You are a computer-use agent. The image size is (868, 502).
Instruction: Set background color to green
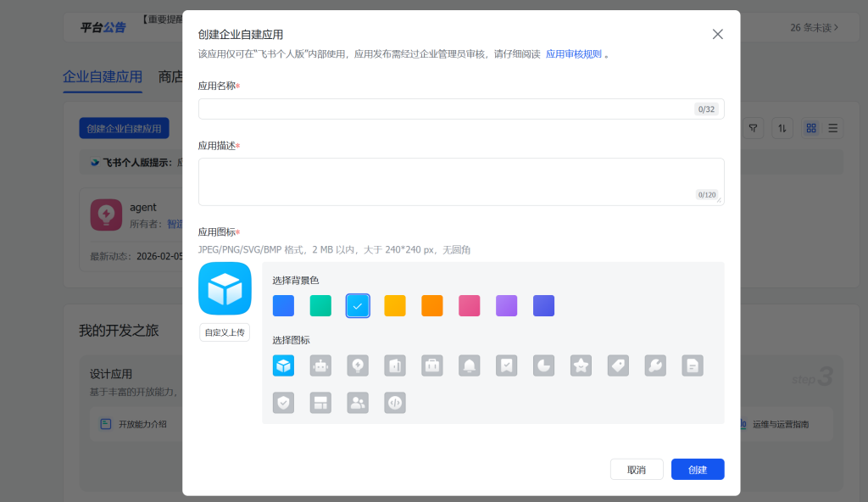click(x=320, y=305)
